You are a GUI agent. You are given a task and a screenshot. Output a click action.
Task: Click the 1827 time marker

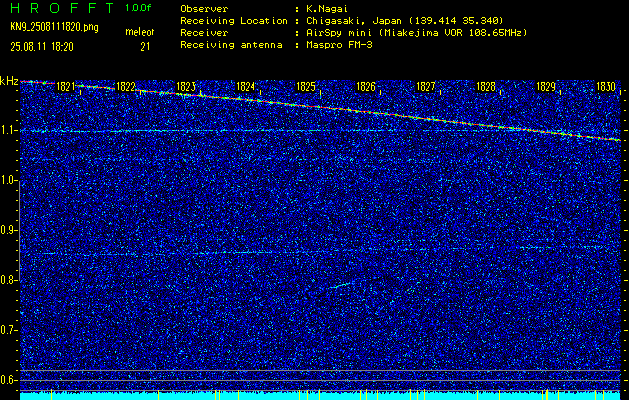426,87
